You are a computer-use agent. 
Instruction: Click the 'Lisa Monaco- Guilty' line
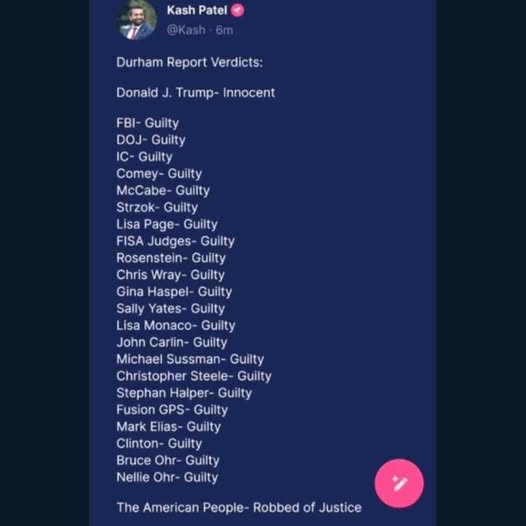point(176,325)
